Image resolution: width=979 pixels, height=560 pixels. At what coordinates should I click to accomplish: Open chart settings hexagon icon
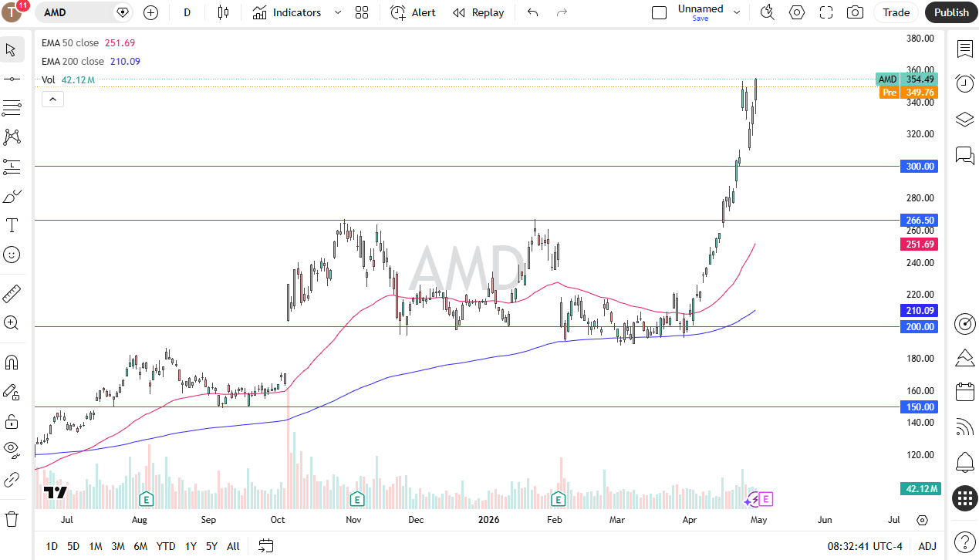pos(797,12)
